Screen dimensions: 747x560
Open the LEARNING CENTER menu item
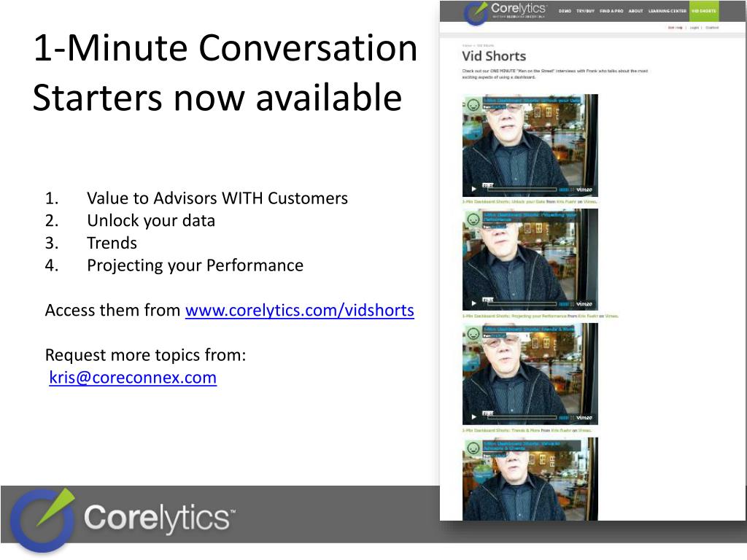667,10
